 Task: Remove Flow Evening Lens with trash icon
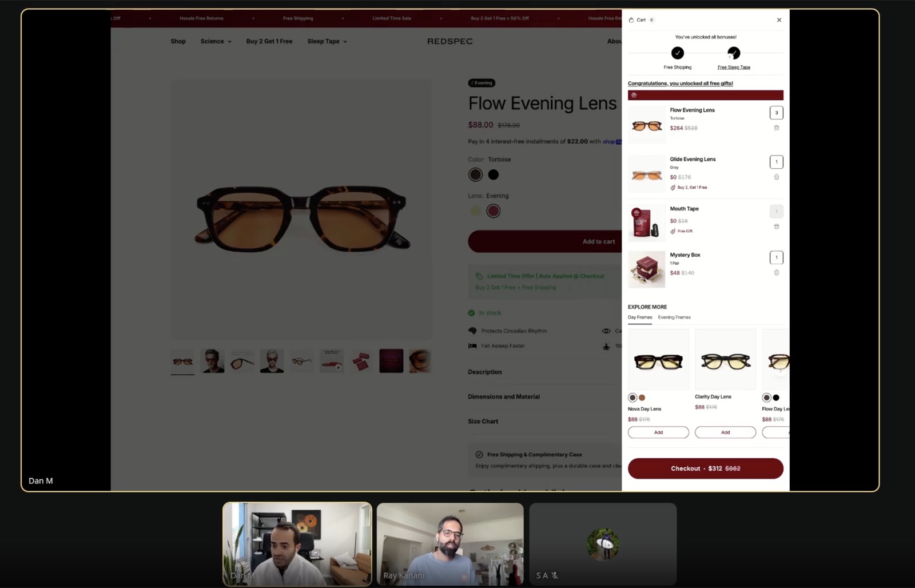pyautogui.click(x=777, y=128)
